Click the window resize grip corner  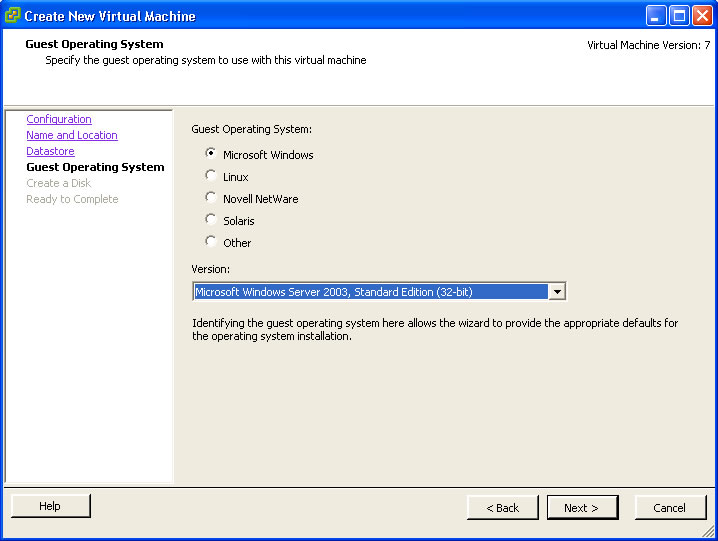tap(708, 531)
